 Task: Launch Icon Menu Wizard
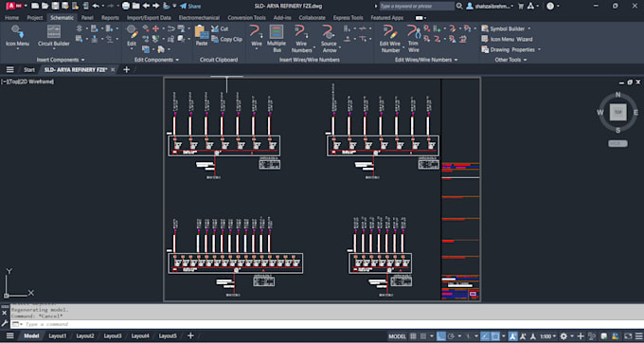tap(507, 39)
